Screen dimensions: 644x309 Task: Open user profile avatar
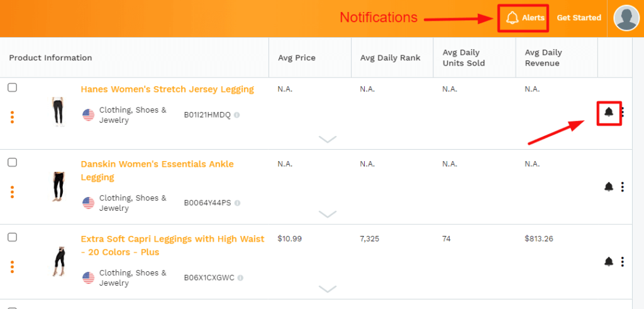pos(627,18)
